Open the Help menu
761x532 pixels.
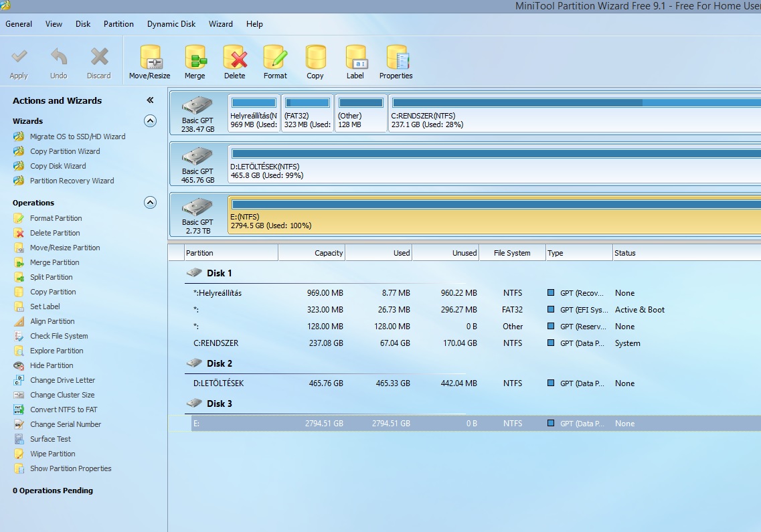[x=254, y=24]
